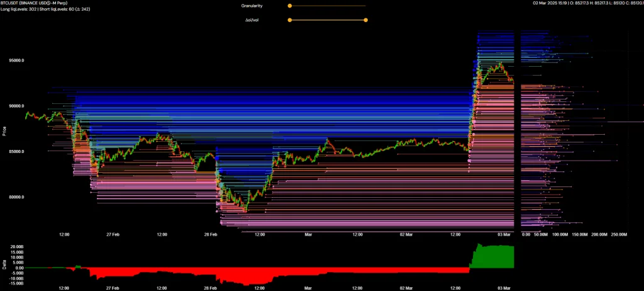Screen dimensions: 644x291
Task: Click the middle of the Granularity slider track
Action: pos(327,6)
